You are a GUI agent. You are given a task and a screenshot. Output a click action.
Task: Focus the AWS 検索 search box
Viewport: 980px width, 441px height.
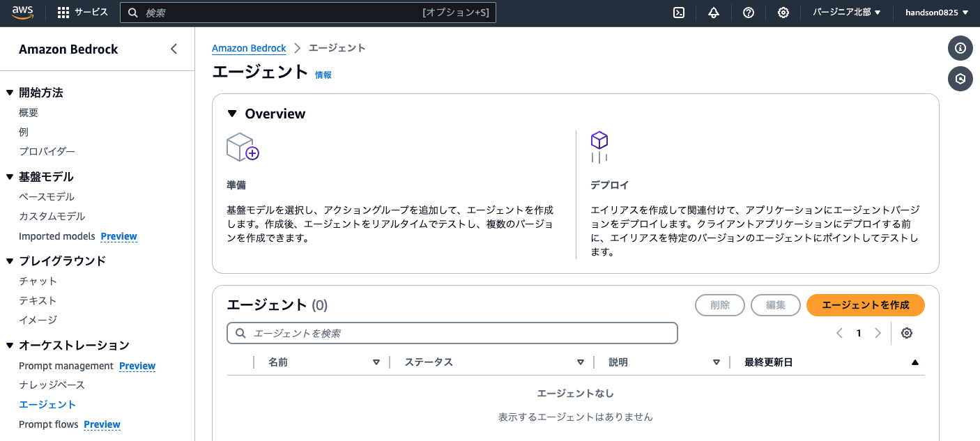click(x=308, y=13)
